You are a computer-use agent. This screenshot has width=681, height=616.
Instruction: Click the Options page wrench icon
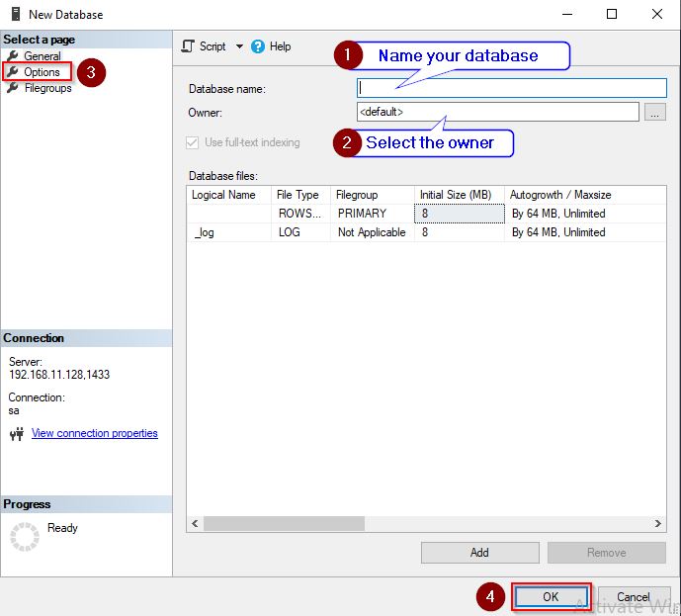(x=13, y=72)
